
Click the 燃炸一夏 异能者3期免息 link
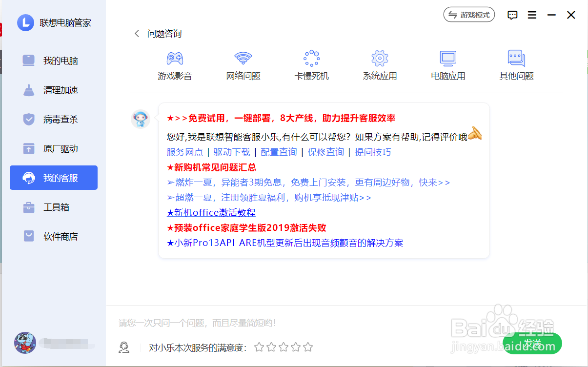click(308, 183)
